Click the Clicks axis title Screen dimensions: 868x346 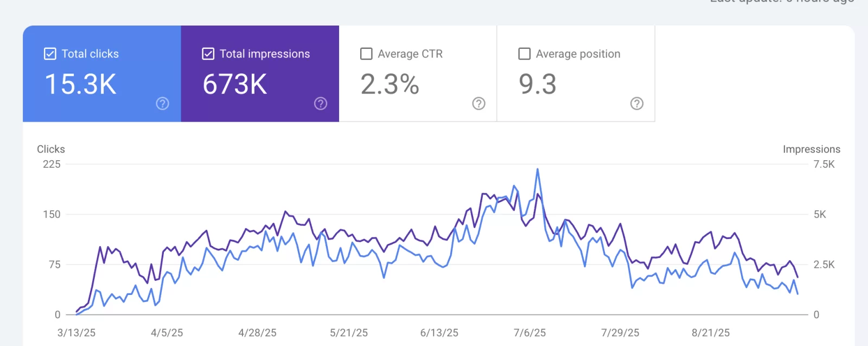click(x=51, y=149)
